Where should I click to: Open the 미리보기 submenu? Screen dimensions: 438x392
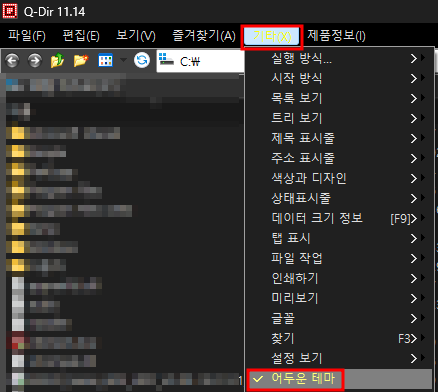(339, 298)
